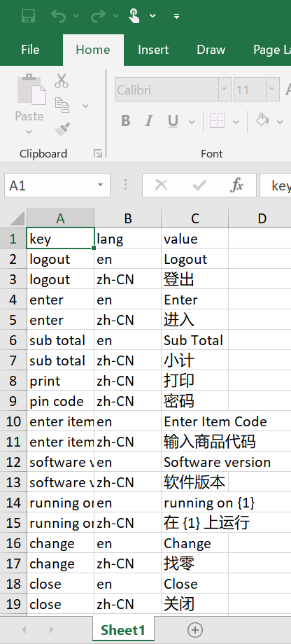Toggle Underline formatting
Screen dimensions: 291x644
click(x=173, y=120)
